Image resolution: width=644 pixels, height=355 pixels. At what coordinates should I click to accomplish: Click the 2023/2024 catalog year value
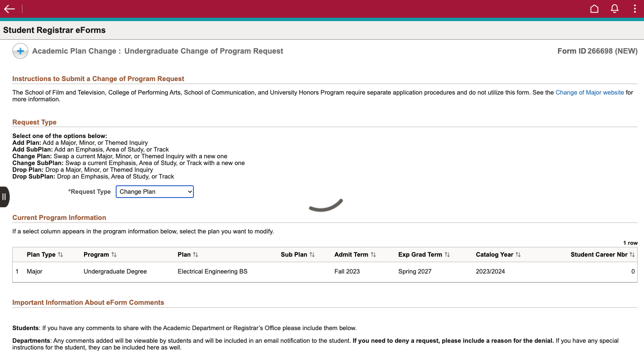pyautogui.click(x=490, y=271)
